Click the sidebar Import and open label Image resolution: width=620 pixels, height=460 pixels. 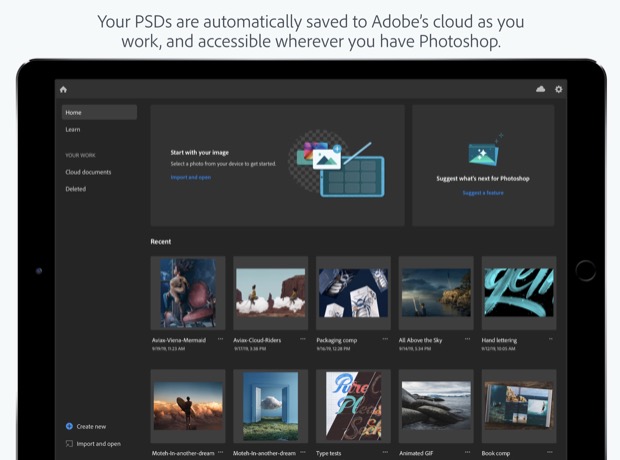coord(98,444)
